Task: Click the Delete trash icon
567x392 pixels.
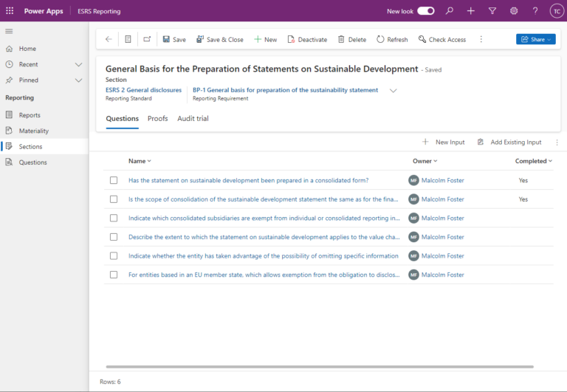Action: (x=341, y=39)
